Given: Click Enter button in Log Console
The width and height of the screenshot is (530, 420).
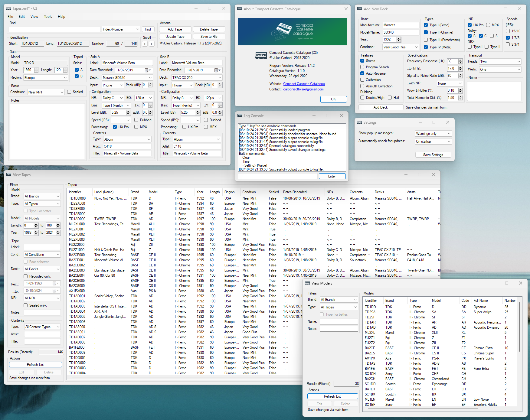Looking at the screenshot, I should point(332,176).
